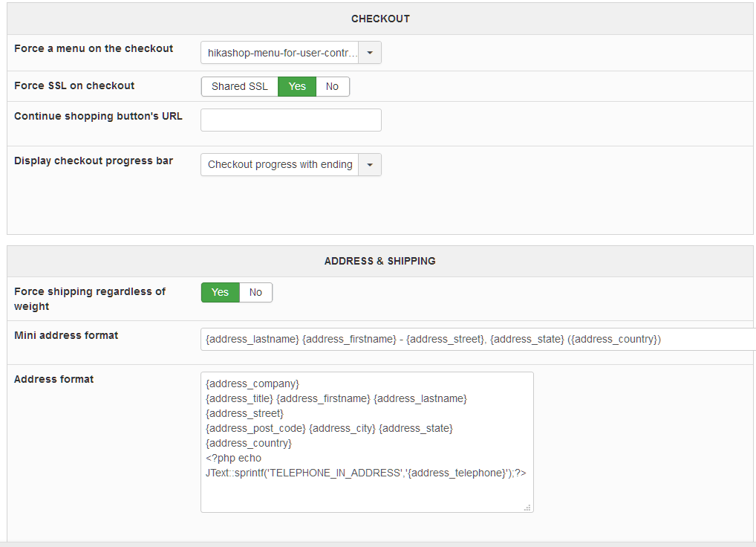
Task: Click the Force a menu on the checkout label
Action: coord(94,48)
